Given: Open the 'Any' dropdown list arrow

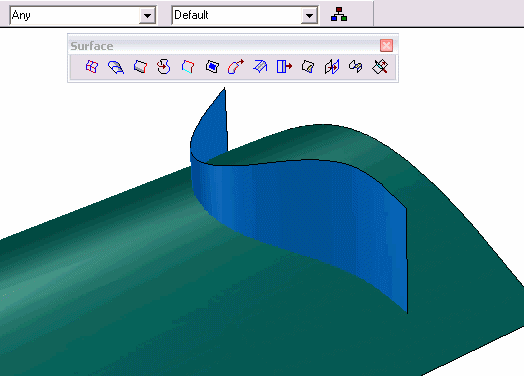Looking at the screenshot, I should tap(147, 15).
